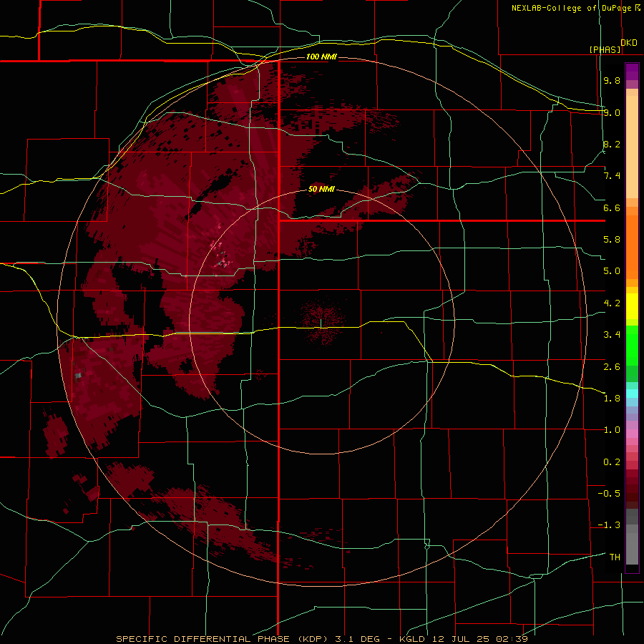Click the 2.6 scale value

tap(612, 367)
